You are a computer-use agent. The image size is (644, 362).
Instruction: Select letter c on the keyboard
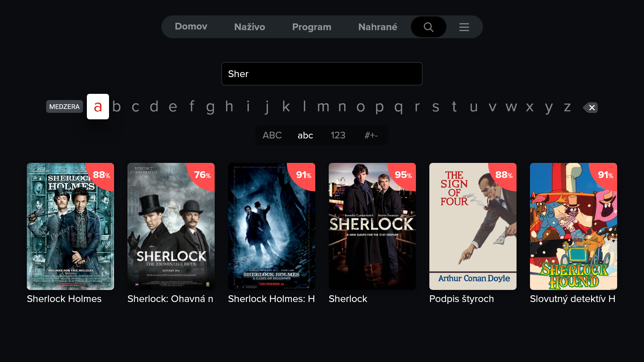click(136, 107)
